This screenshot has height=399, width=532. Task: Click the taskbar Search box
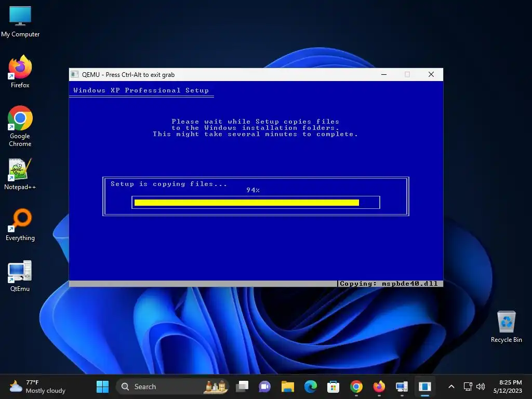point(172,387)
